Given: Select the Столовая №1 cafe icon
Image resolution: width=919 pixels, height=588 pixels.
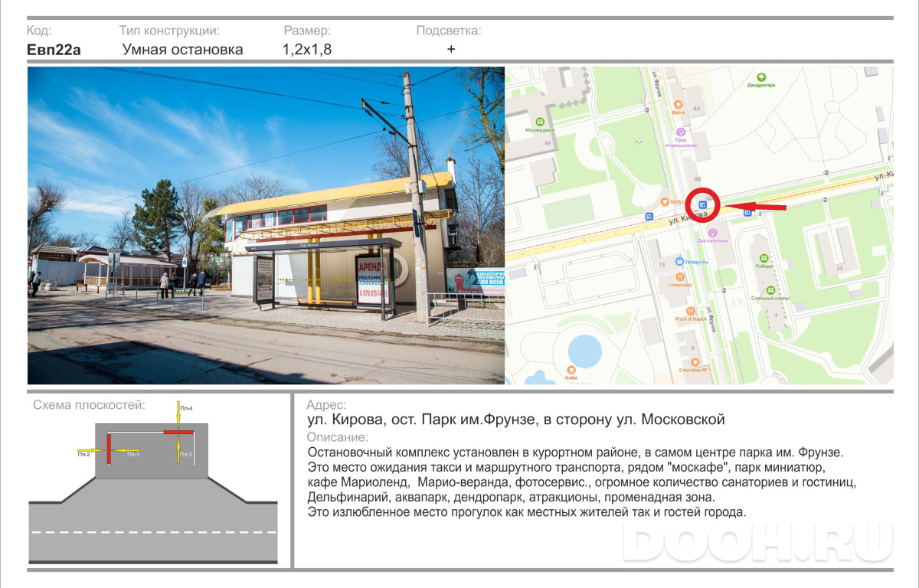Looking at the screenshot, I should pyautogui.click(x=695, y=362).
